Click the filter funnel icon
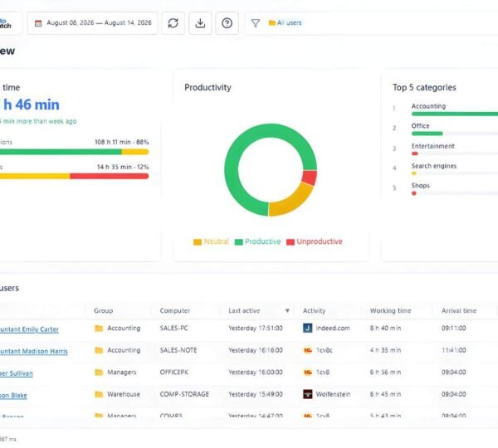498x448 pixels. coord(256,23)
